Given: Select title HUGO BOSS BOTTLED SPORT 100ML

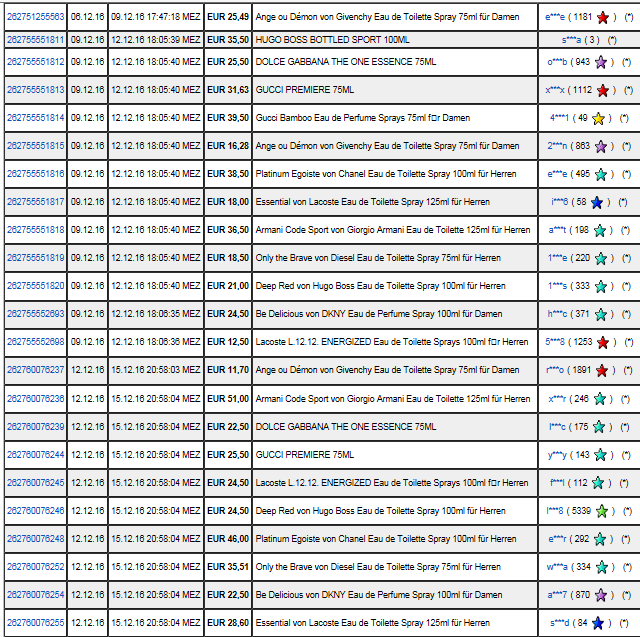Looking at the screenshot, I should [x=333, y=40].
